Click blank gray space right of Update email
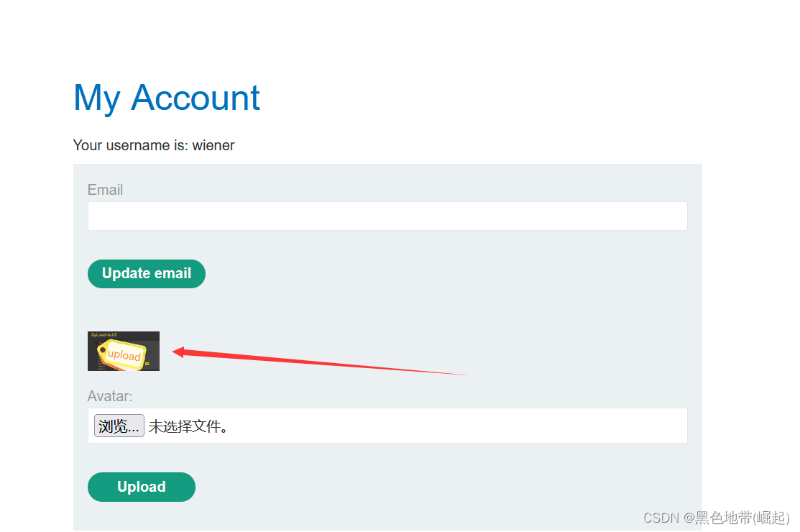Image resolution: width=800 pixels, height=532 pixels. [x=449, y=274]
